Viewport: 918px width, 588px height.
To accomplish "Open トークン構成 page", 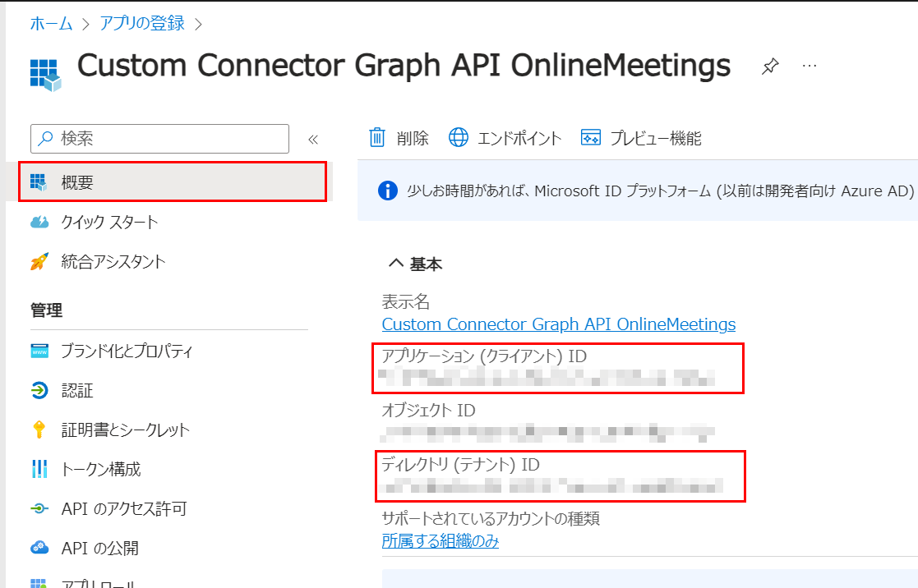I will coord(101,469).
